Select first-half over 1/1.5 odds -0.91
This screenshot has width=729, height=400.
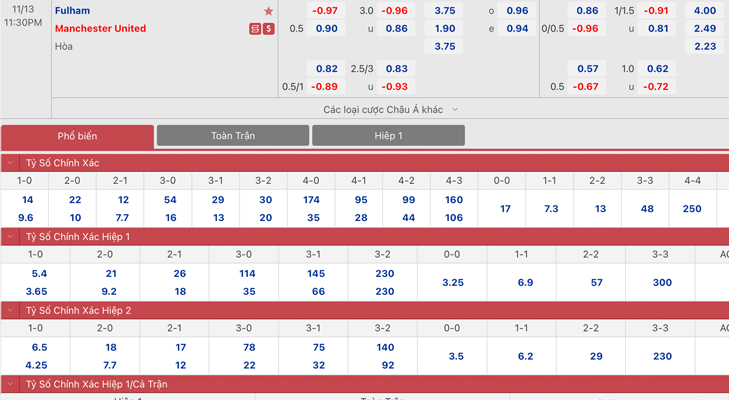(x=656, y=11)
